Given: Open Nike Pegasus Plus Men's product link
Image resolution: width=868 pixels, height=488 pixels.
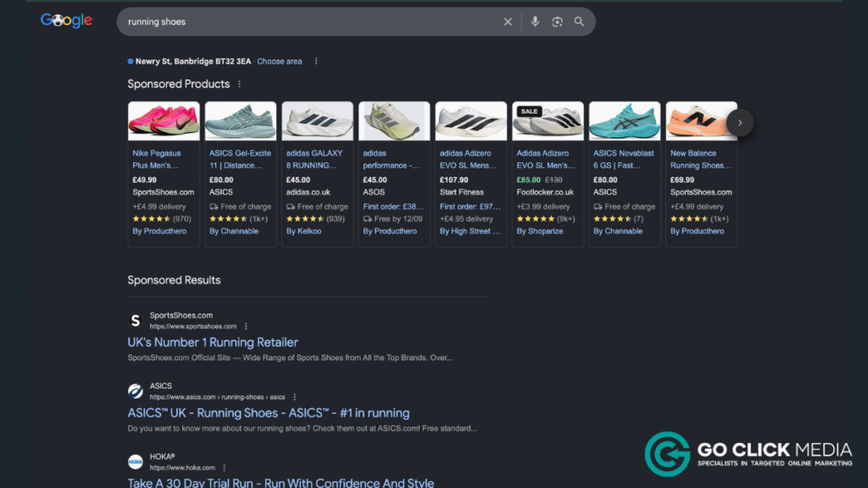Looking at the screenshot, I should click(x=157, y=159).
